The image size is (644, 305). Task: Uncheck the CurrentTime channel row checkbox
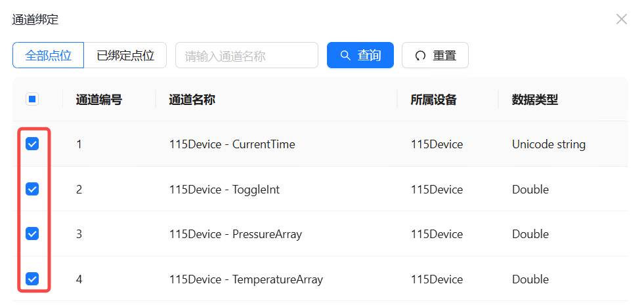(x=32, y=144)
